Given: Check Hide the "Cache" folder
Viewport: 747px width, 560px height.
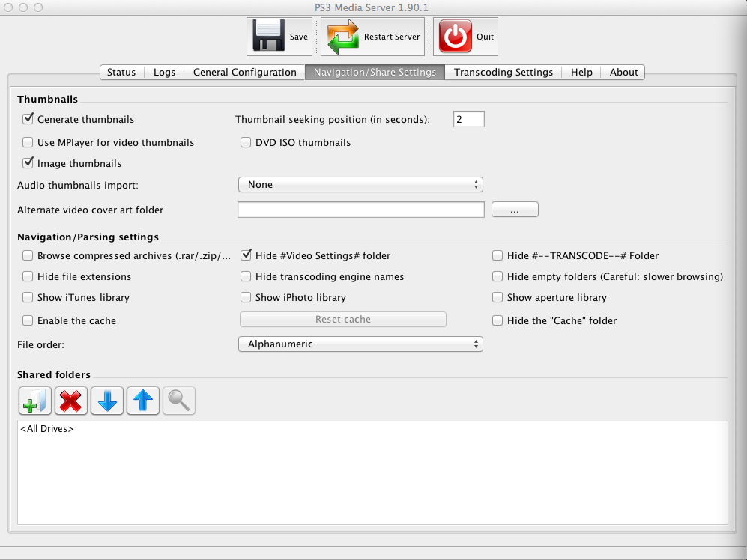Looking at the screenshot, I should coord(498,320).
